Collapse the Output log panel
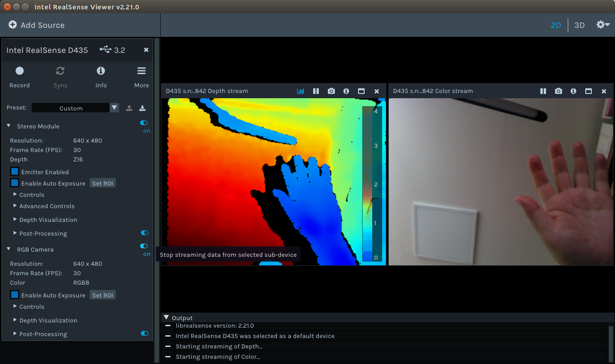The width and height of the screenshot is (615, 364). pos(166,318)
